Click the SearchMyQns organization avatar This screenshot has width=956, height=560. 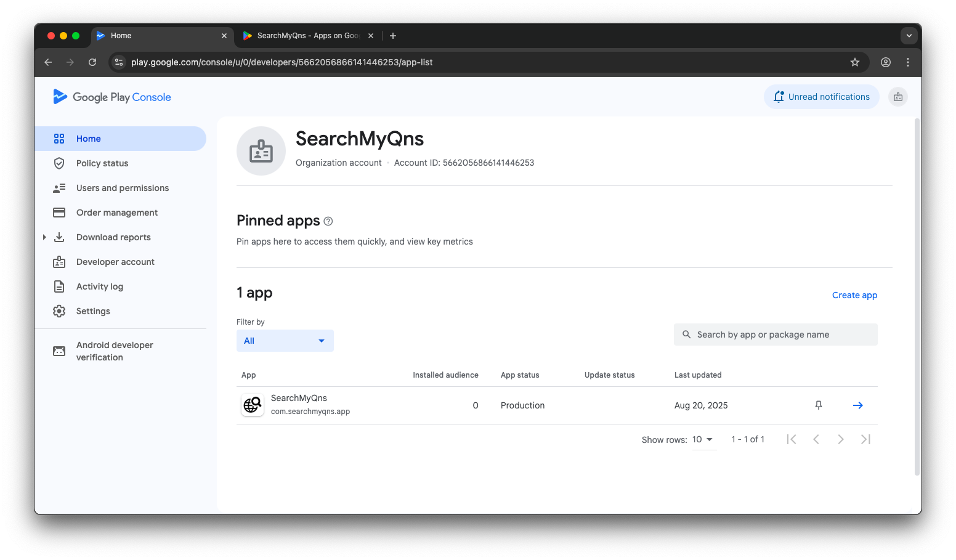[x=261, y=151]
